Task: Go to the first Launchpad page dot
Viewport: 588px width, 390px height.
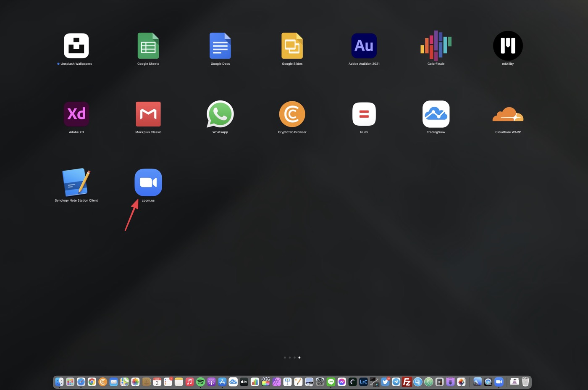Action: point(285,358)
